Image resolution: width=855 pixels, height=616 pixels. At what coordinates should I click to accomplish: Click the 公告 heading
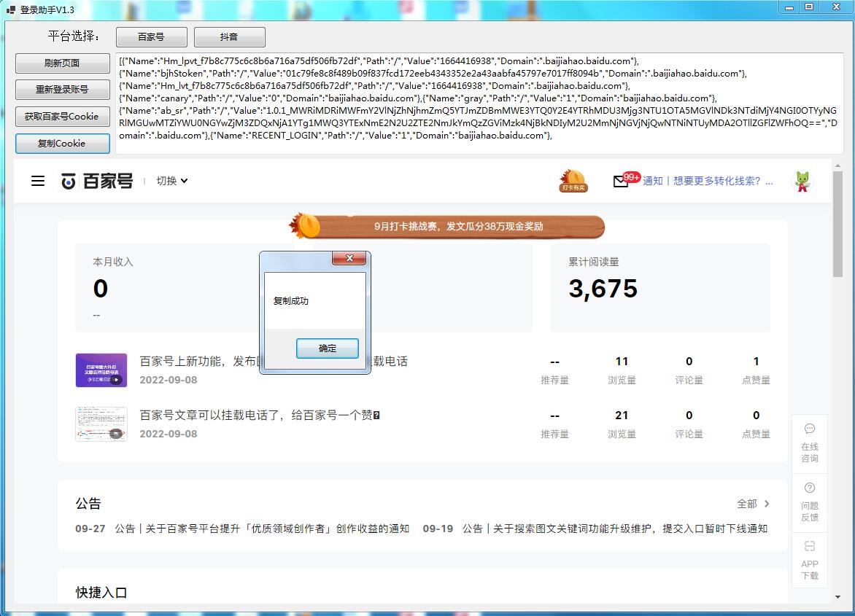click(88, 504)
